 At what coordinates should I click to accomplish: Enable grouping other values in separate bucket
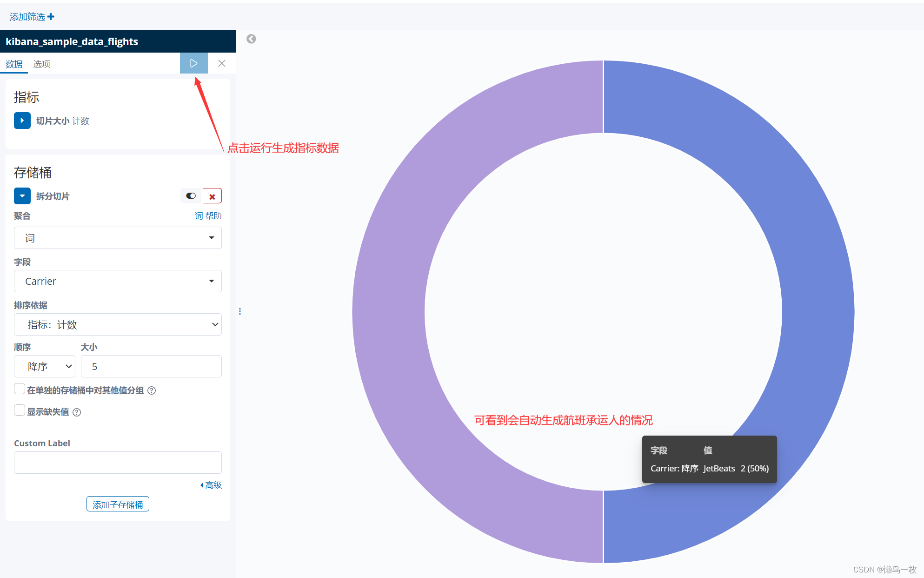coord(20,389)
